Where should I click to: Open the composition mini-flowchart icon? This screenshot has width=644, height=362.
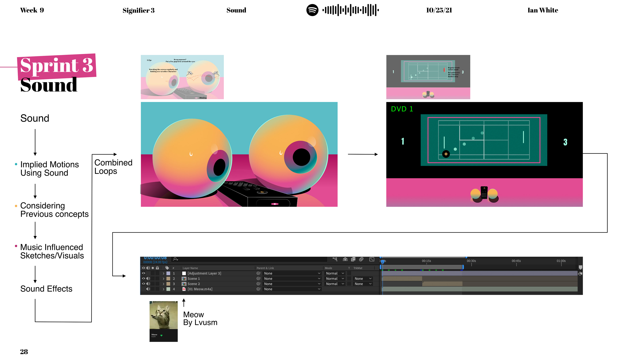coord(335,259)
